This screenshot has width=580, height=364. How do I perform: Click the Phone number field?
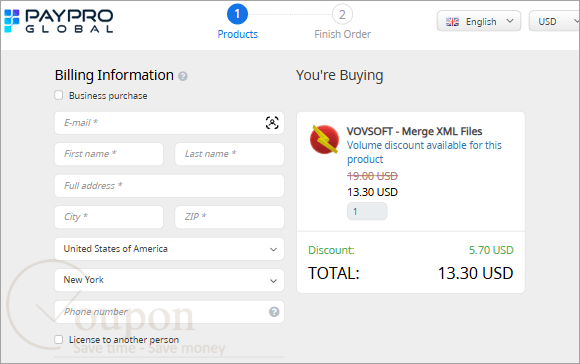tap(169, 312)
